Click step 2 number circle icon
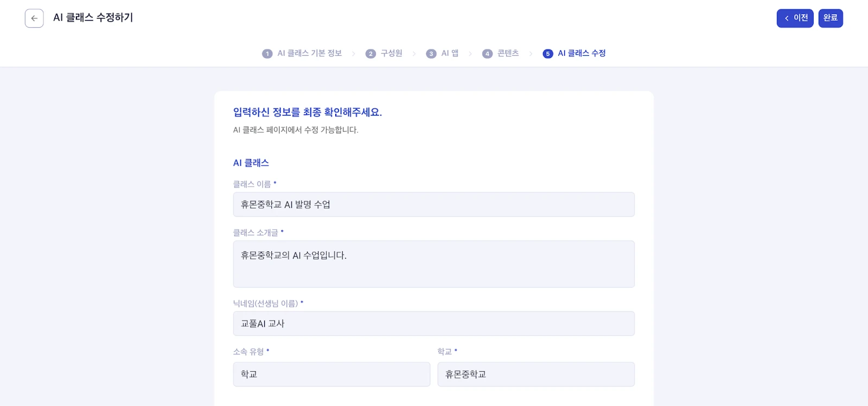This screenshot has width=868, height=406. [371, 54]
